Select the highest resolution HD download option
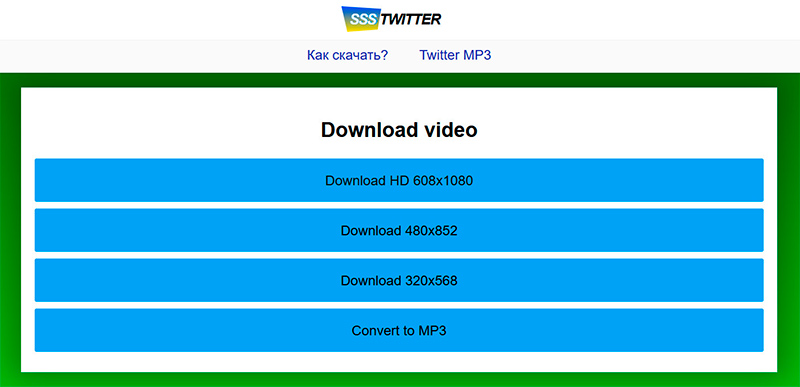The width and height of the screenshot is (800, 387). pyautogui.click(x=399, y=180)
